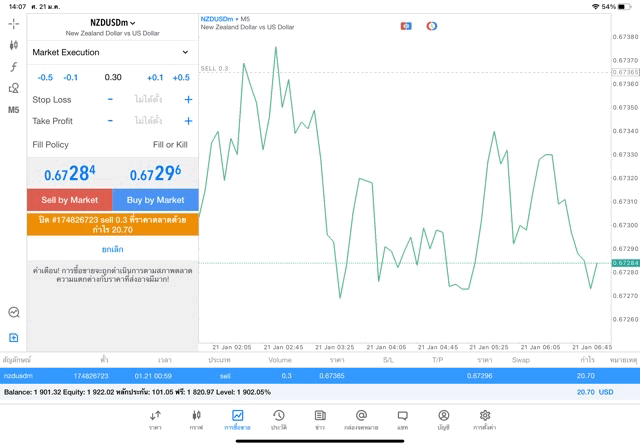The image size is (640, 447).
Task: Click the blue ยกเลิก cancel link
Action: pyautogui.click(x=113, y=249)
